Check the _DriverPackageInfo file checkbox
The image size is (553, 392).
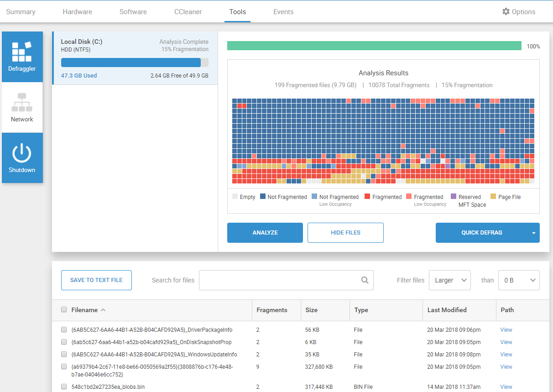(x=64, y=329)
